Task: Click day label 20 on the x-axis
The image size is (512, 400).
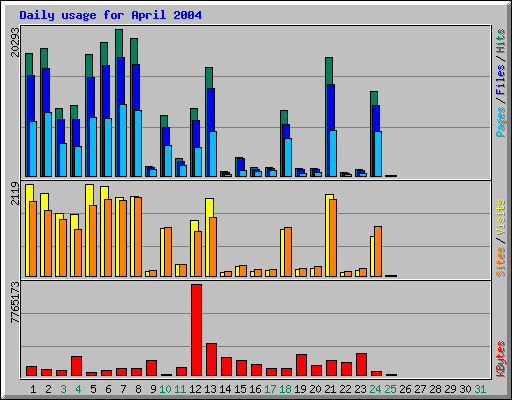Action: (x=315, y=389)
